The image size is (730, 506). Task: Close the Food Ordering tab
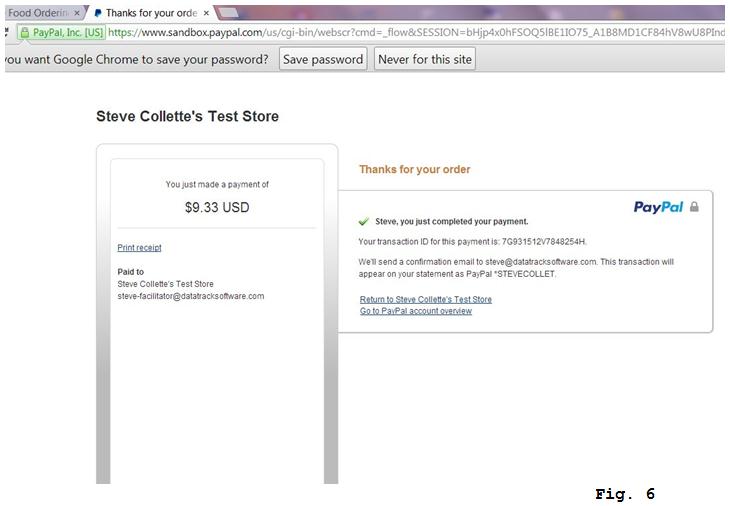[x=77, y=13]
